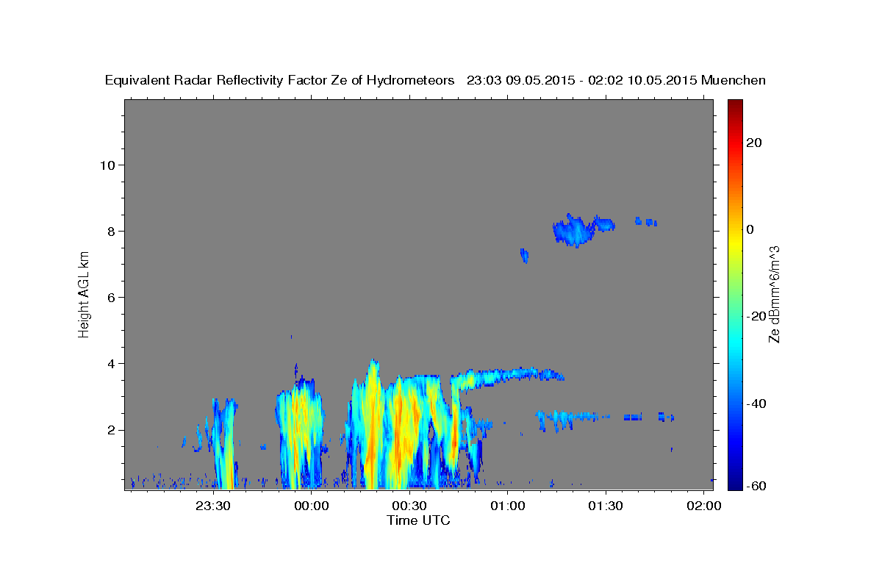This screenshot has height=588, width=882.
Task: Click the colorbar label 20
Action: [753, 143]
